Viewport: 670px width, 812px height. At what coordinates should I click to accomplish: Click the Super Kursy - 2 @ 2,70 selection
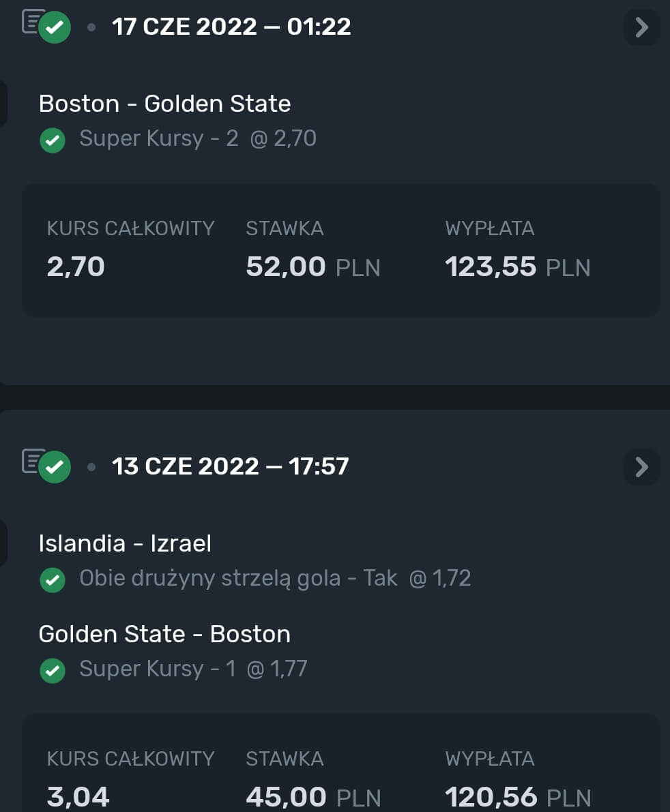198,139
